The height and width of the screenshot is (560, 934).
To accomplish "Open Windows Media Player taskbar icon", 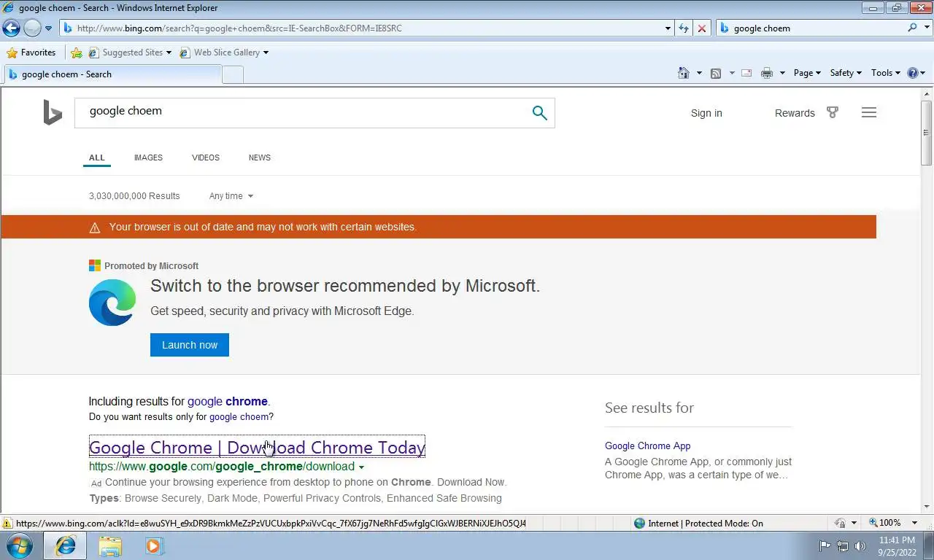I will 154,545.
